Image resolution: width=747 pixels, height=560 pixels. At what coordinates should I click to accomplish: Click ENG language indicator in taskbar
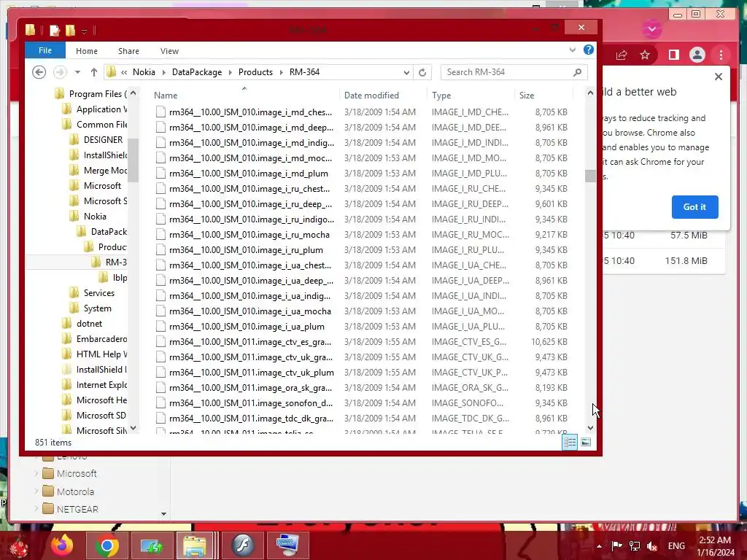676,545
